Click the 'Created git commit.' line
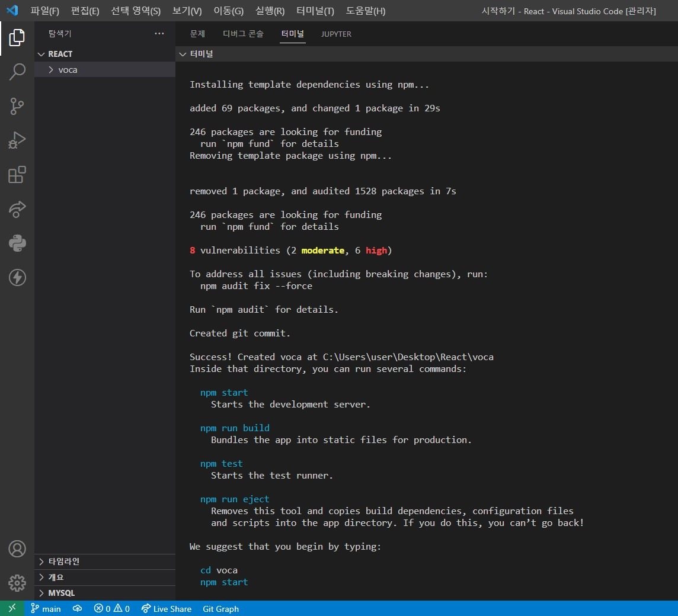 point(240,333)
